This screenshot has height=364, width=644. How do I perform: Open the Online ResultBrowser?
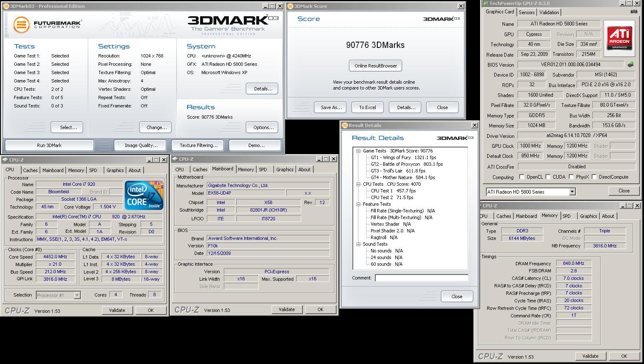pyautogui.click(x=376, y=66)
